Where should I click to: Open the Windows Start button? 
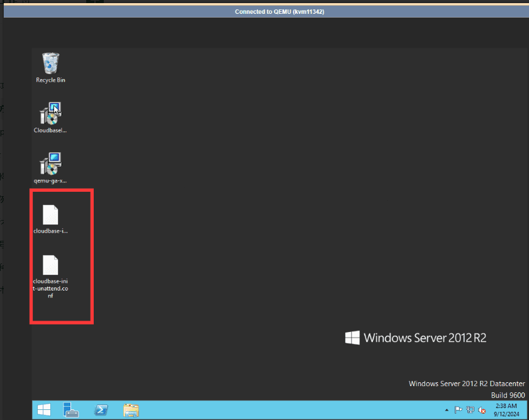click(x=44, y=410)
